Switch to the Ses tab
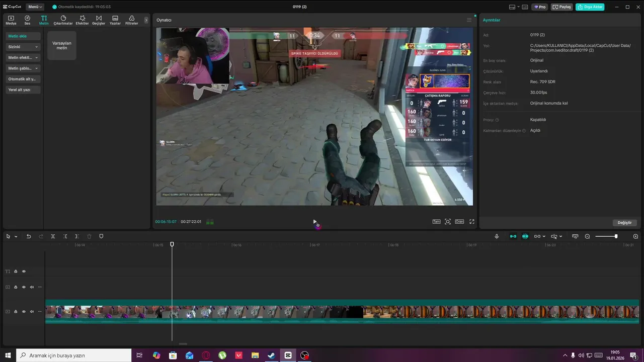Screen dimensions: 644x362 [27, 20]
